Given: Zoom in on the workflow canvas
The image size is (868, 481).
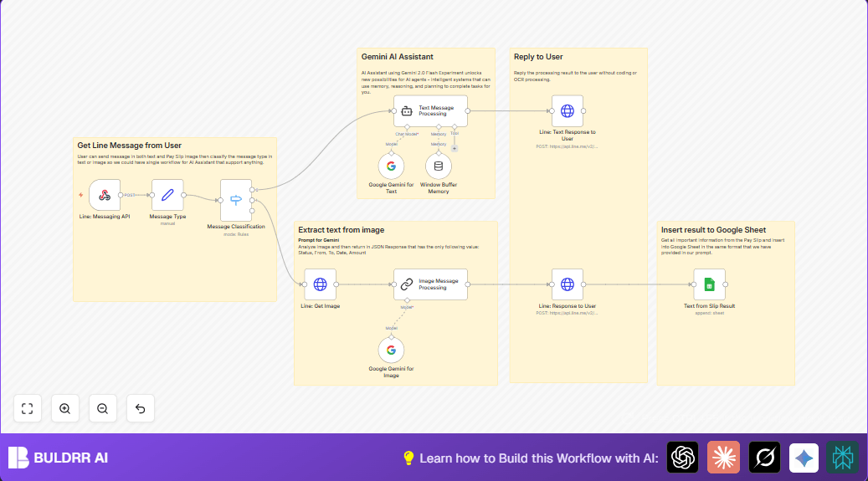Looking at the screenshot, I should tap(64, 408).
